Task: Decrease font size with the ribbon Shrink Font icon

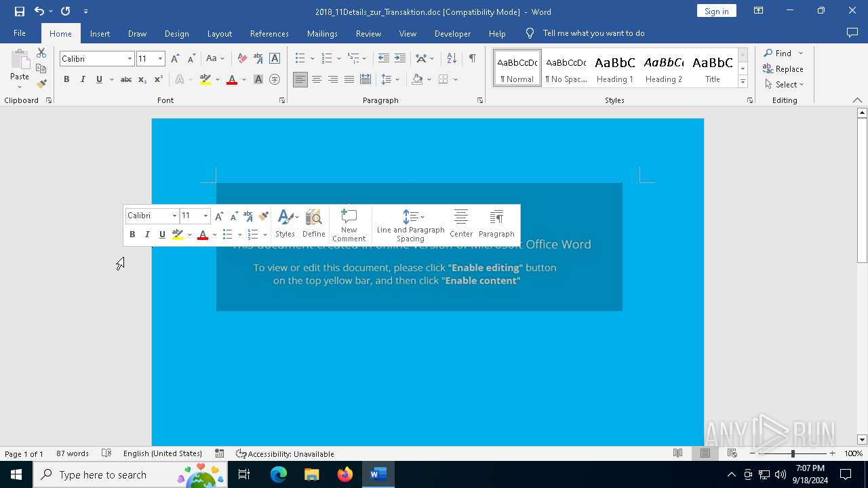Action: (191, 58)
